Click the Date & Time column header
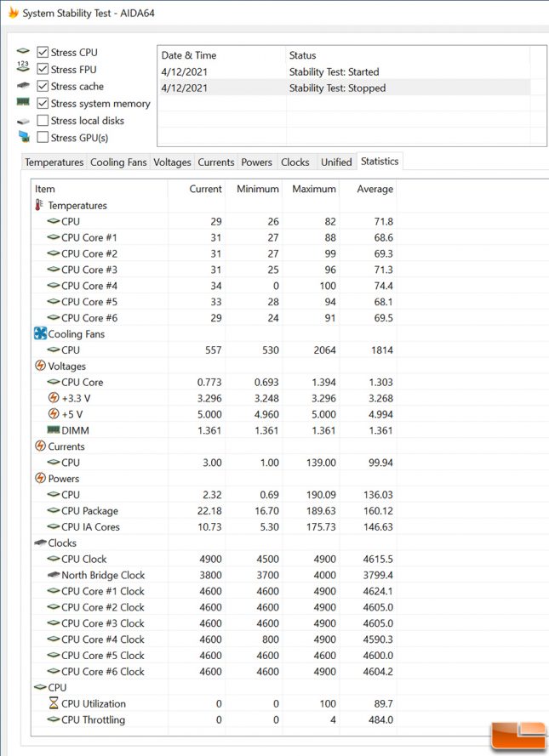 [x=222, y=55]
